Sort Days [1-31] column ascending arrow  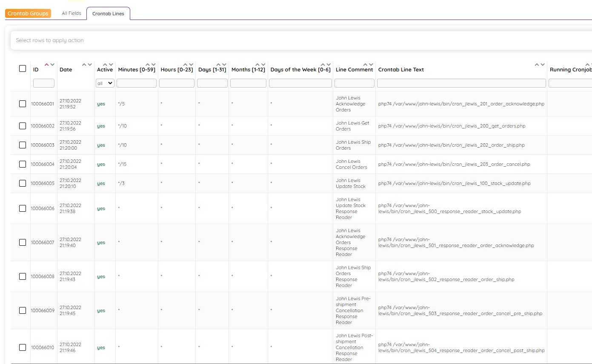click(219, 65)
